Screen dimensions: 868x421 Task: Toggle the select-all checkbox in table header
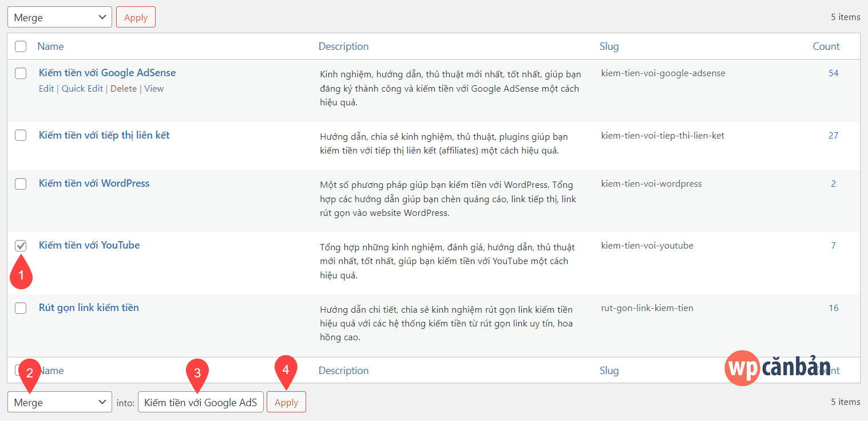point(21,46)
